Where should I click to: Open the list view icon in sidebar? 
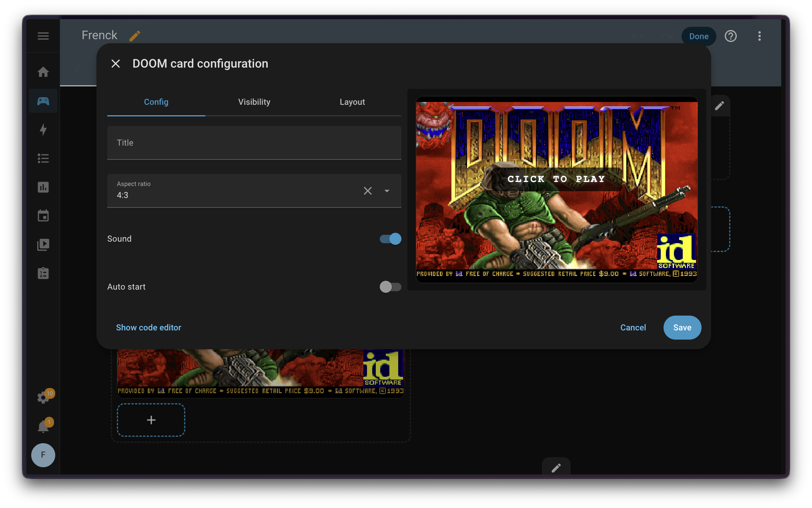tap(43, 158)
